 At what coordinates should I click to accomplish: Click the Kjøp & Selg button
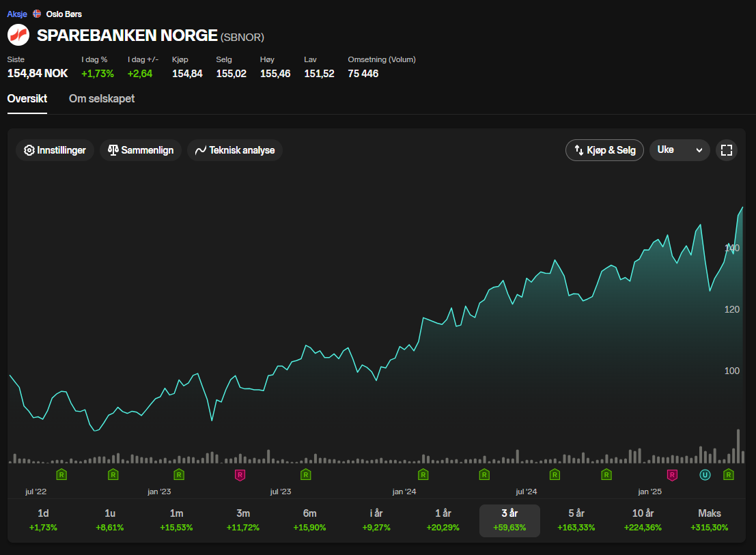click(604, 150)
